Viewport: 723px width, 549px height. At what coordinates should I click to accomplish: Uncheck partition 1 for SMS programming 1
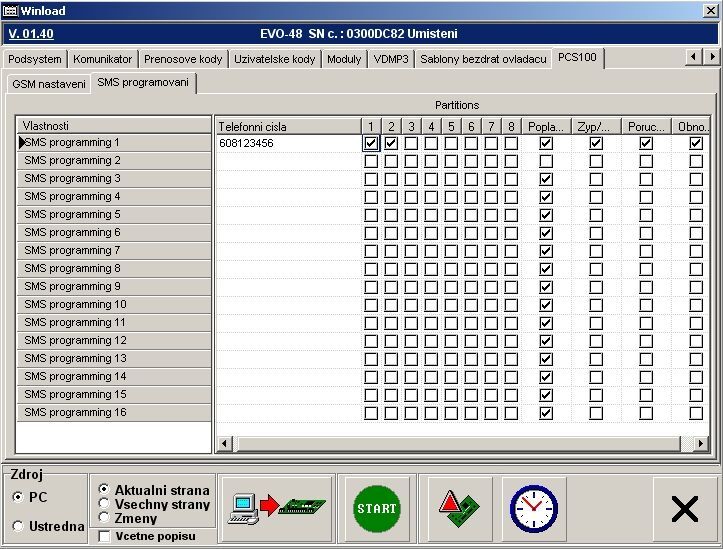pyautogui.click(x=371, y=143)
